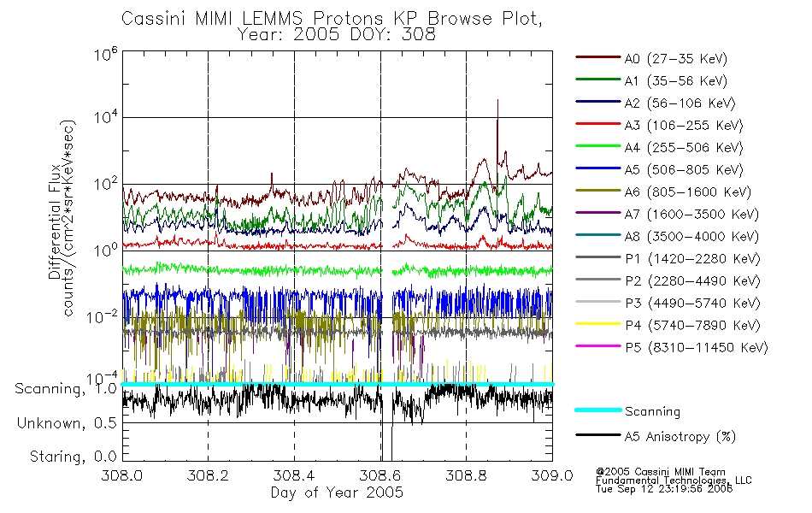Click the A0 (27-35 KeV) legend label
812x513 pixels.
point(675,58)
